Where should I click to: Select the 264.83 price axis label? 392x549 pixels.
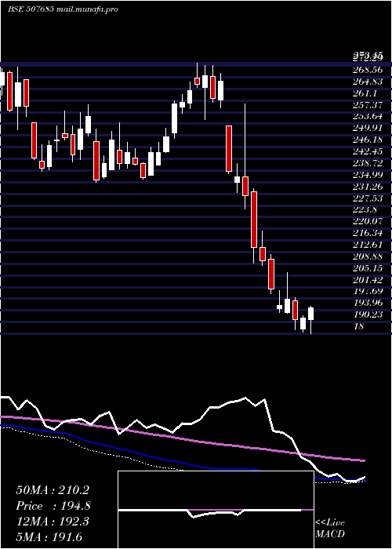(367, 82)
